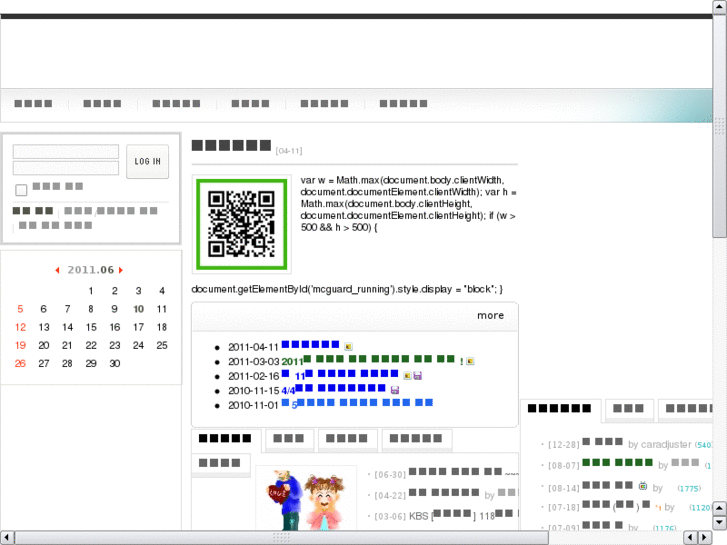Open the [08-14] right panel post
This screenshot has width=727, height=545.
click(x=608, y=486)
